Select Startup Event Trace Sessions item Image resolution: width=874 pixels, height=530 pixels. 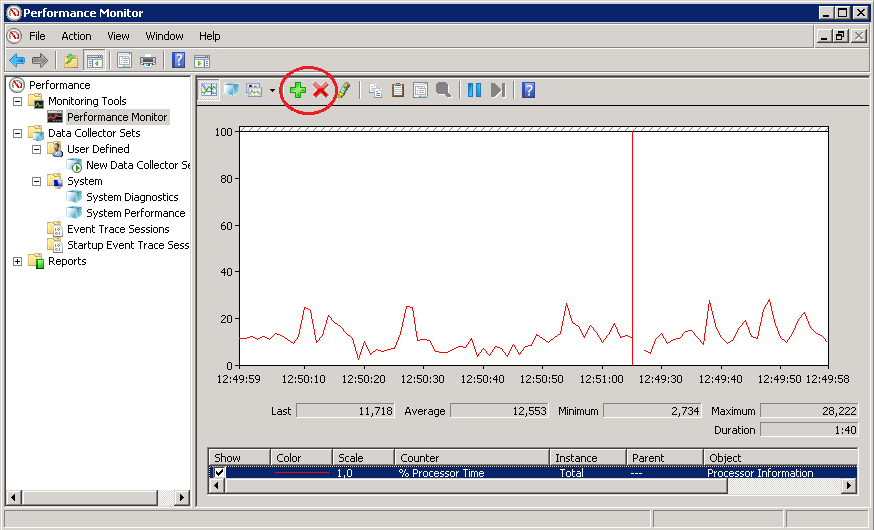pyautogui.click(x=128, y=245)
